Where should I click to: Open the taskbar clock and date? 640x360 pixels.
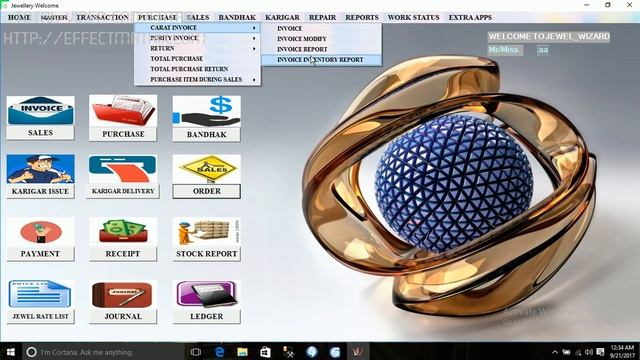(622, 351)
